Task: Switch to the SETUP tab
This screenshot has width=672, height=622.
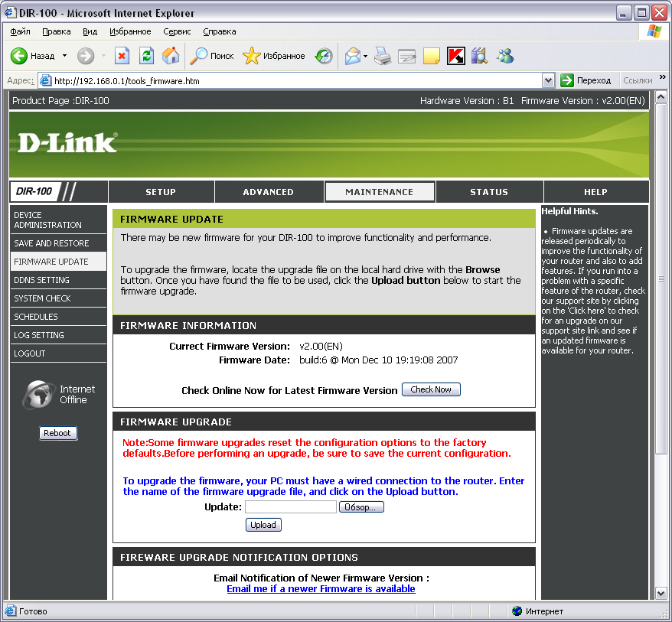Action: coord(161,192)
